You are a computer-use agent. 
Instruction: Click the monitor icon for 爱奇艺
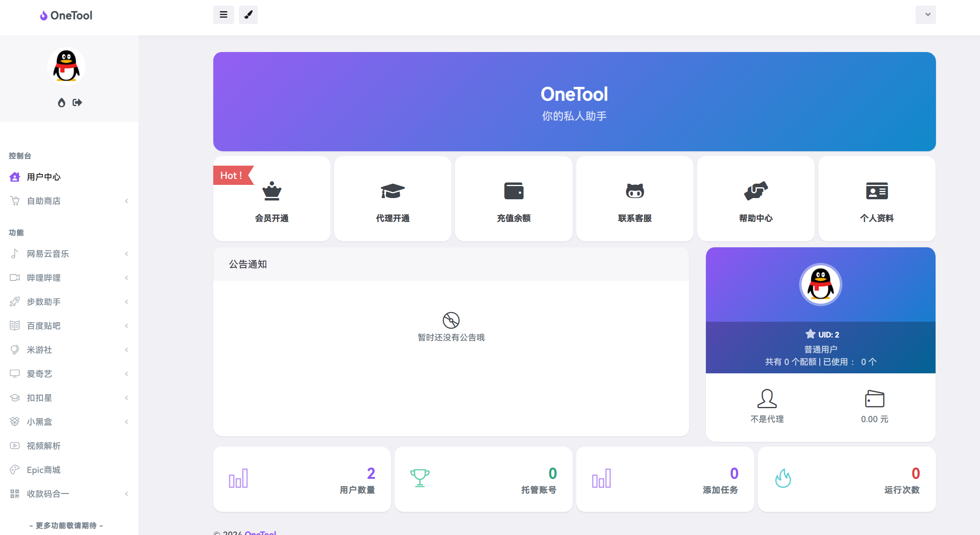click(x=15, y=374)
